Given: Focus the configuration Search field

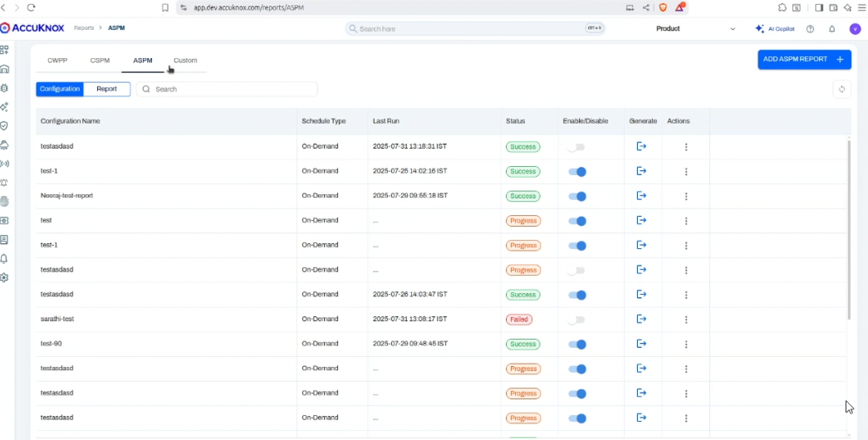Looking at the screenshot, I should click(227, 89).
